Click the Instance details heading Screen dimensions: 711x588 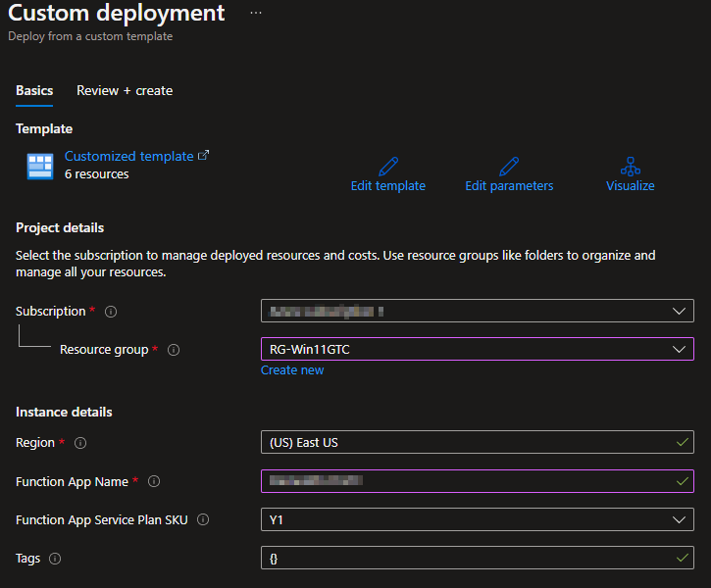64,412
